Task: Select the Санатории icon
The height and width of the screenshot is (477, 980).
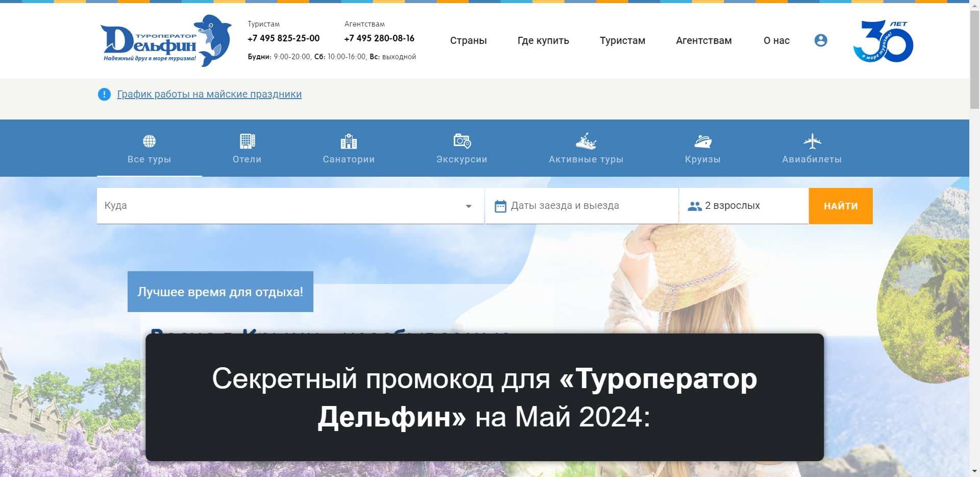Action: point(349,141)
